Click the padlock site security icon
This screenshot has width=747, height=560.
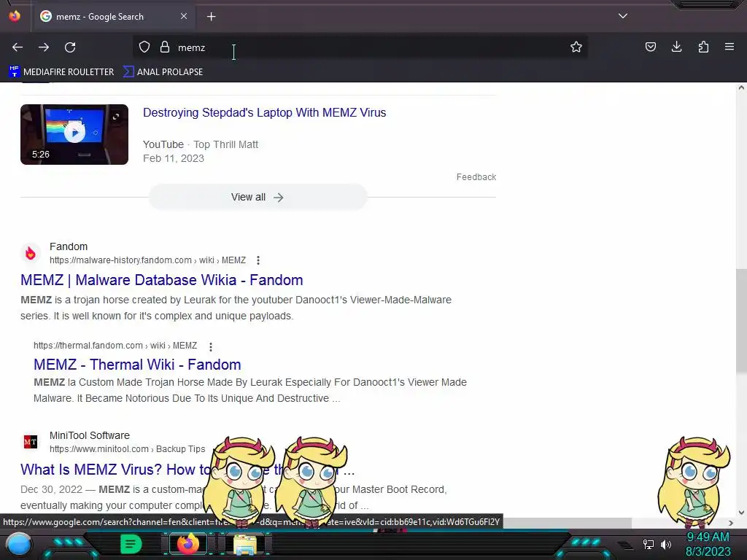click(165, 47)
